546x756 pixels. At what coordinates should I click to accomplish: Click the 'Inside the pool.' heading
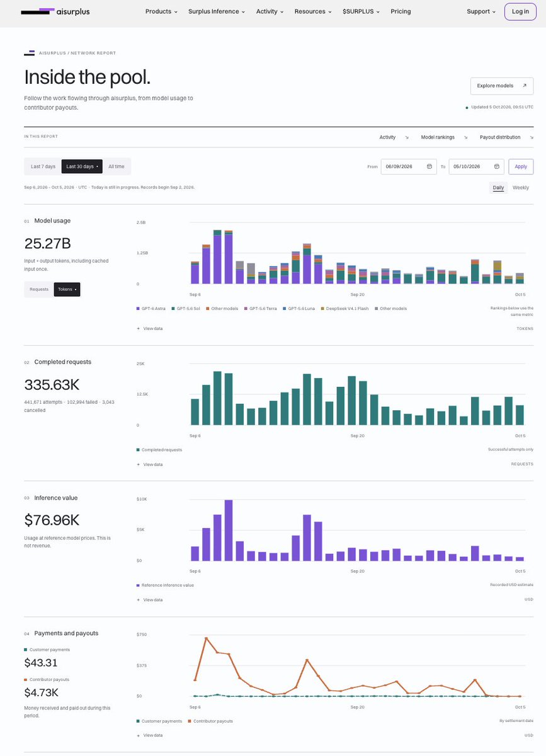click(x=87, y=77)
